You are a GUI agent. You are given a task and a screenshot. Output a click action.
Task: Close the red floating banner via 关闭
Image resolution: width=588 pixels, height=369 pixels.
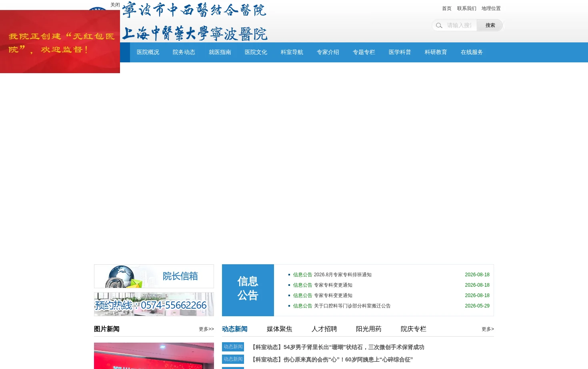tap(115, 5)
